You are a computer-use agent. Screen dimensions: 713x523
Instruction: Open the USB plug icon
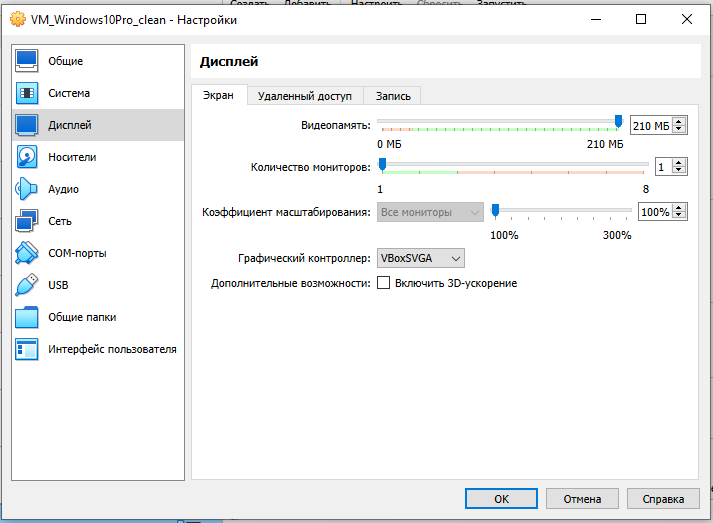coord(27,285)
